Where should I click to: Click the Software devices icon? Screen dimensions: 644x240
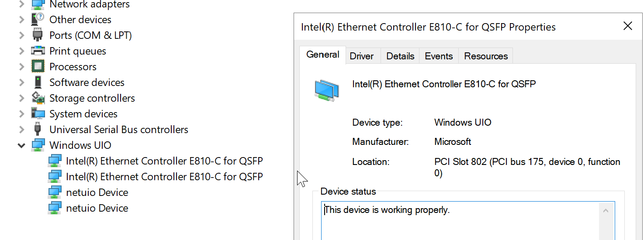pos(38,82)
